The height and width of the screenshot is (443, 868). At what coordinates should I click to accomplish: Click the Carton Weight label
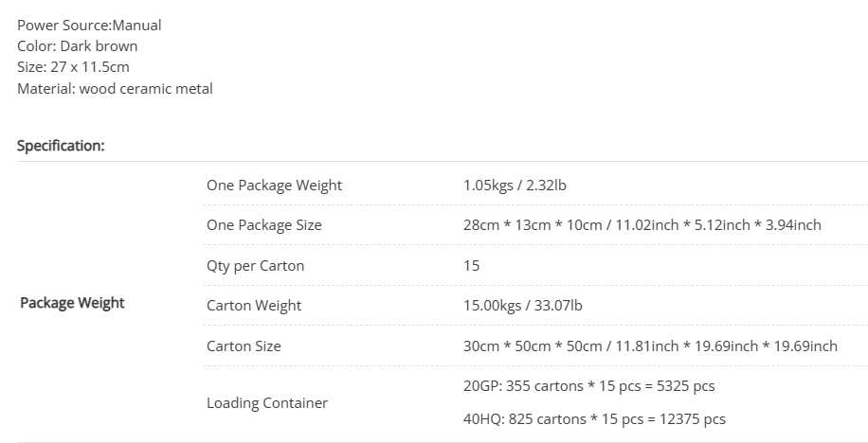point(254,306)
